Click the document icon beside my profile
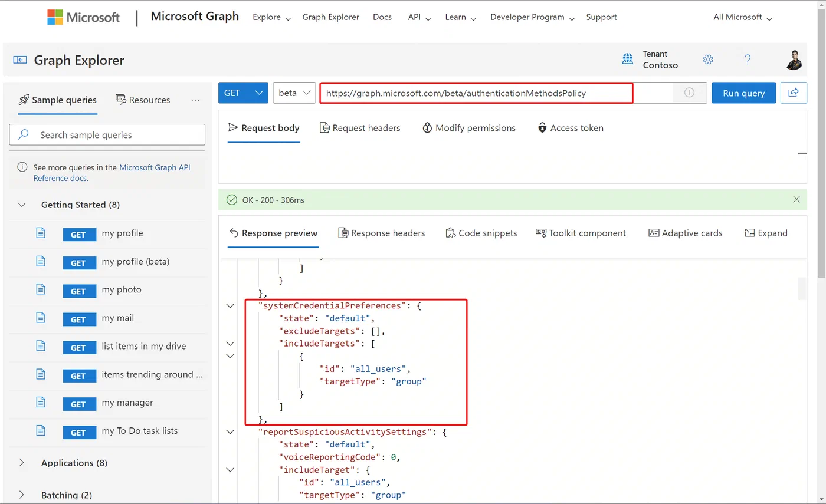Image resolution: width=826 pixels, height=504 pixels. tap(41, 233)
